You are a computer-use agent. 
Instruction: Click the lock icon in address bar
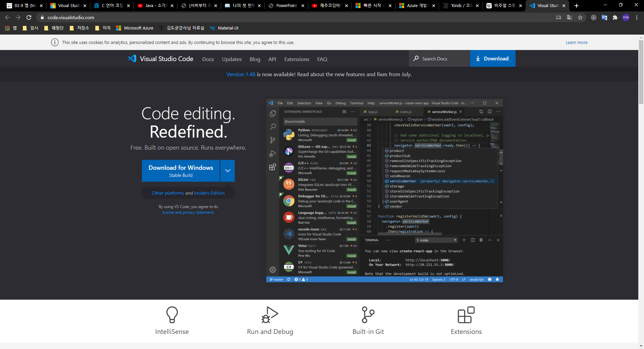click(x=42, y=17)
